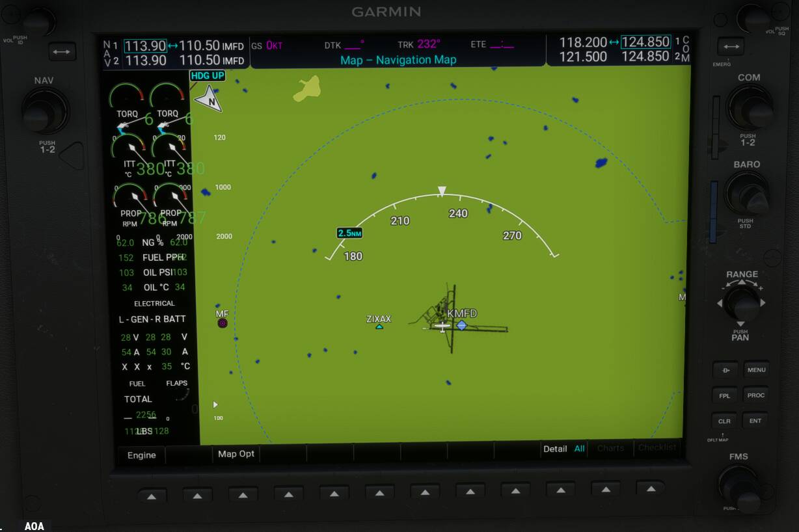Click the KMFD airport symbol
The height and width of the screenshot is (532, 799).
point(461,325)
